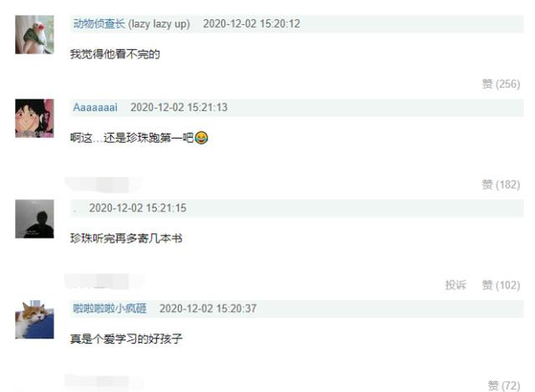Open the dark silhouette avatar profile
Image resolution: width=535 pixels, height=392 pixels.
point(34,219)
